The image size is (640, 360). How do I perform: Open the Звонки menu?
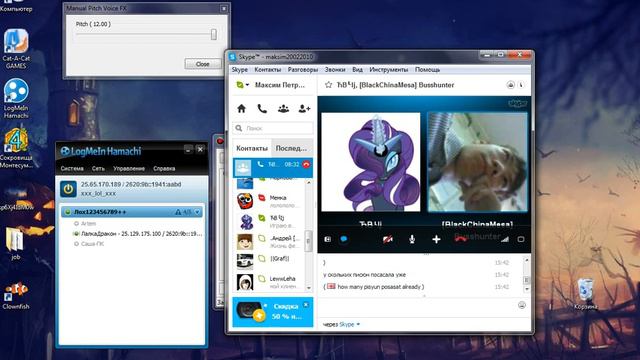point(335,70)
